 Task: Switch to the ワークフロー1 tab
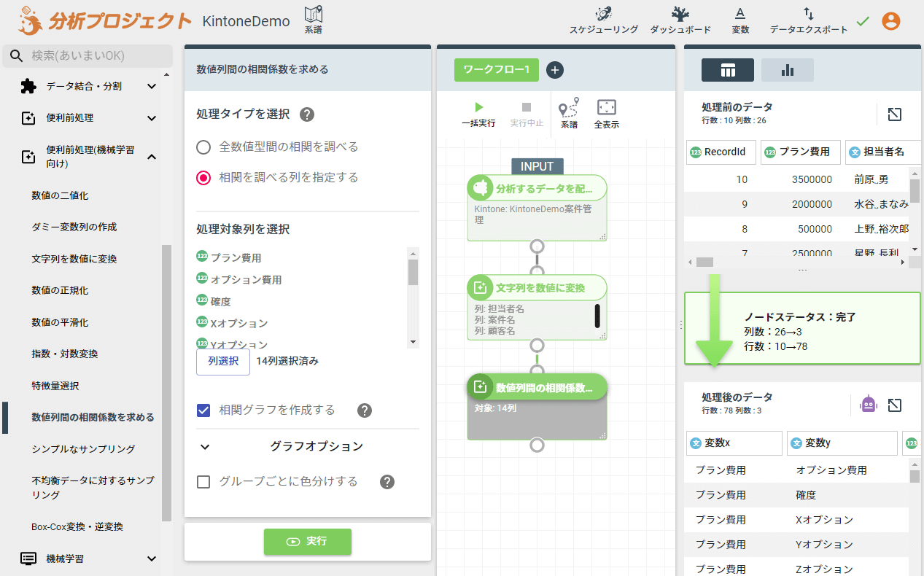click(x=496, y=70)
